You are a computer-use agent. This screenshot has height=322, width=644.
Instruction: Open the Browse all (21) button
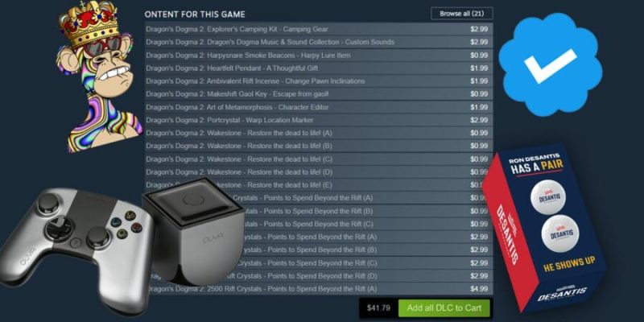(461, 14)
